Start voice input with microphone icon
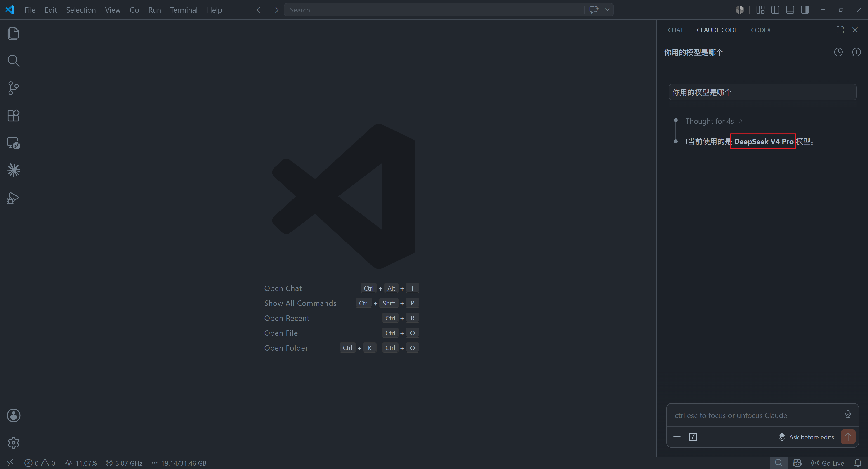 pos(848,414)
